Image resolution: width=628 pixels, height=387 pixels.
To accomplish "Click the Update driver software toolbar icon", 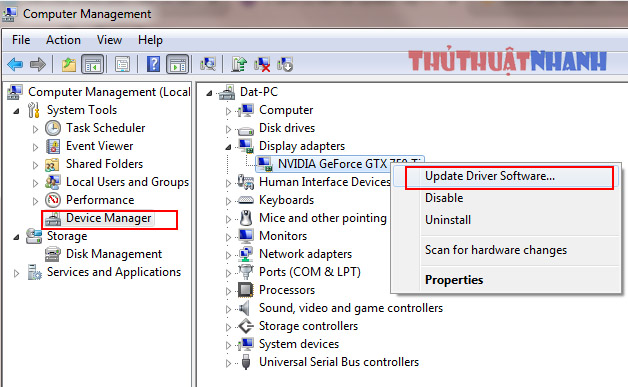I will (239, 64).
